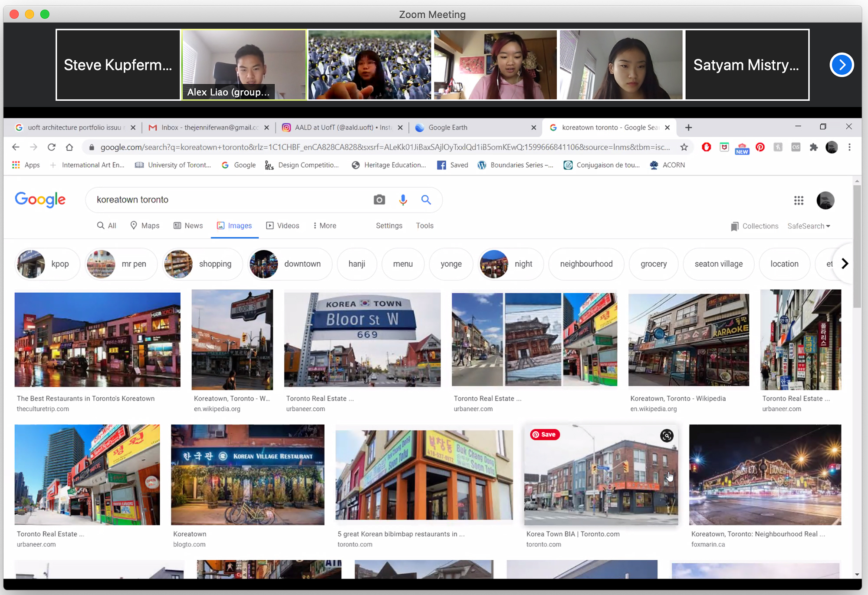The image size is (868, 595).
Task: Click the browser address bar URL
Action: click(x=385, y=147)
